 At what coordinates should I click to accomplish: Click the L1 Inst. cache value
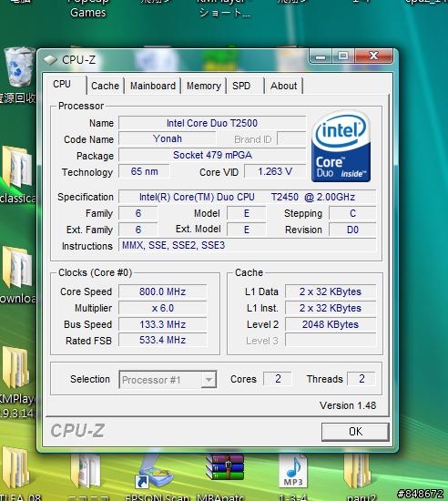331,308
